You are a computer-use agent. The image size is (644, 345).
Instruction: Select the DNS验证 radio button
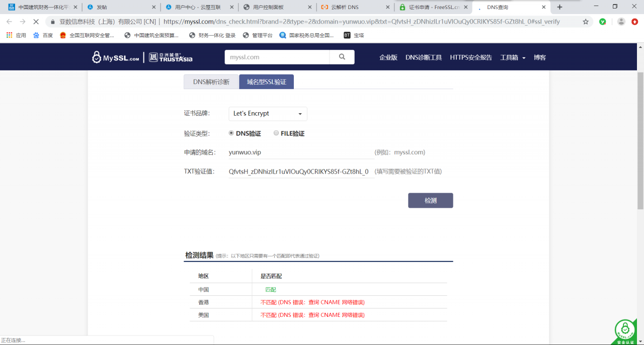pyautogui.click(x=231, y=133)
